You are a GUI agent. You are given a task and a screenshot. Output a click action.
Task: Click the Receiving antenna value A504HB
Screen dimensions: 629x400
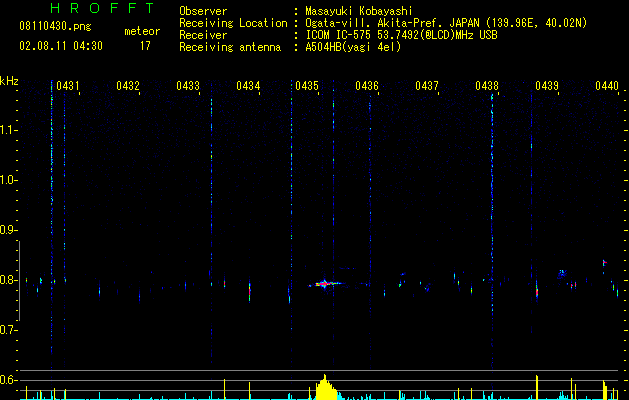353,47
